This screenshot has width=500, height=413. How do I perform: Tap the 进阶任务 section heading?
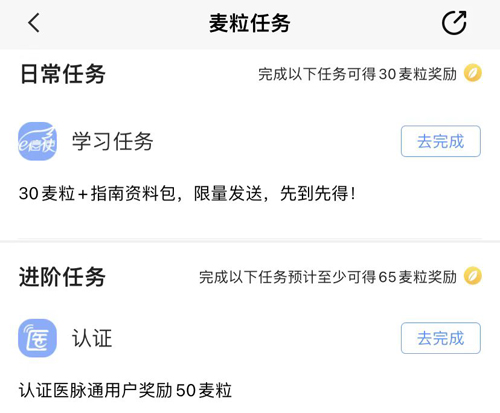(x=62, y=277)
